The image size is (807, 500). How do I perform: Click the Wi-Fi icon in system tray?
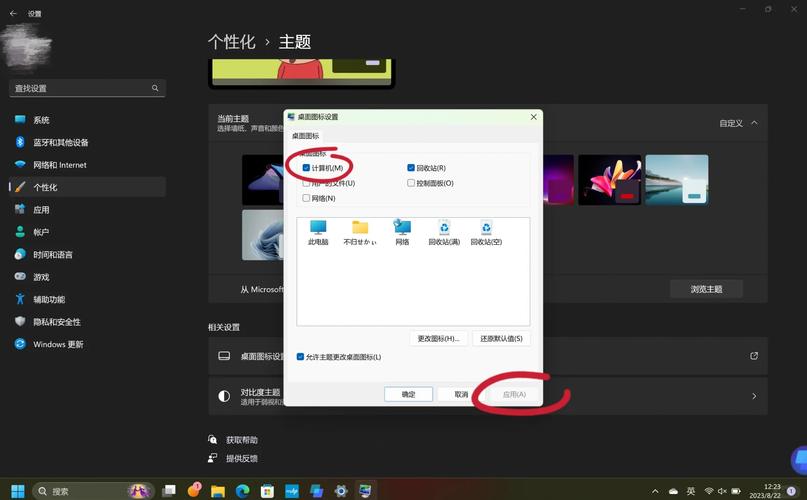click(709, 491)
